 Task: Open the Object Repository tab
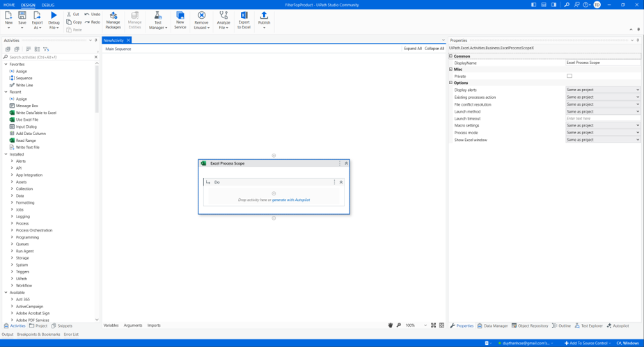point(530,325)
